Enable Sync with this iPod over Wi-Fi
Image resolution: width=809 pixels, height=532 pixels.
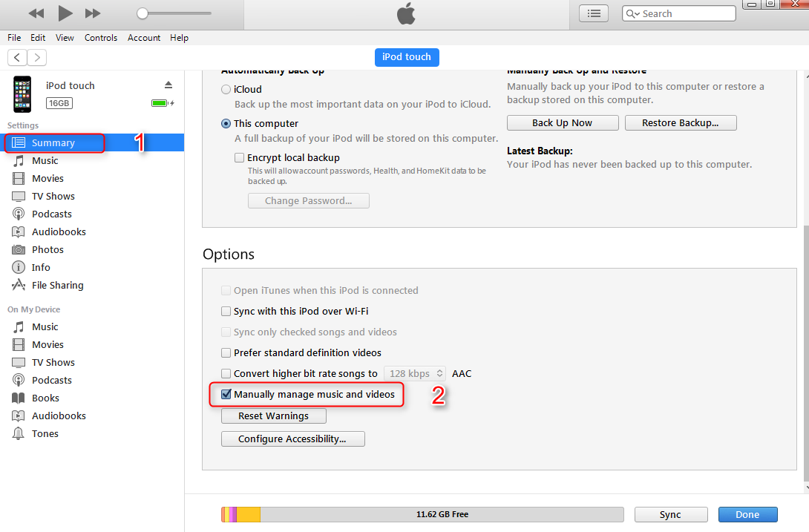point(226,311)
